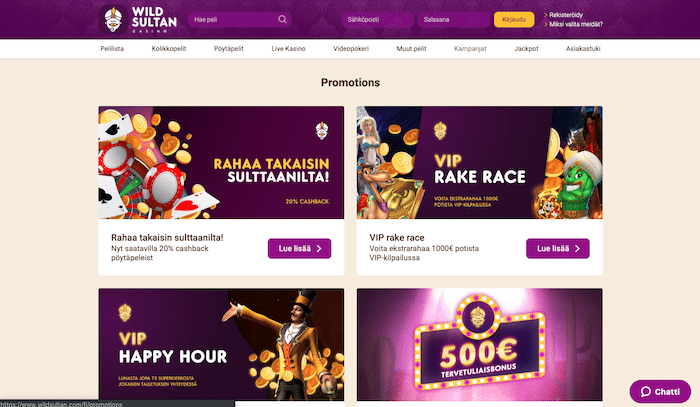This screenshot has height=407, width=700.
Task: Click Lue lisää for VIP rake race
Action: (558, 249)
